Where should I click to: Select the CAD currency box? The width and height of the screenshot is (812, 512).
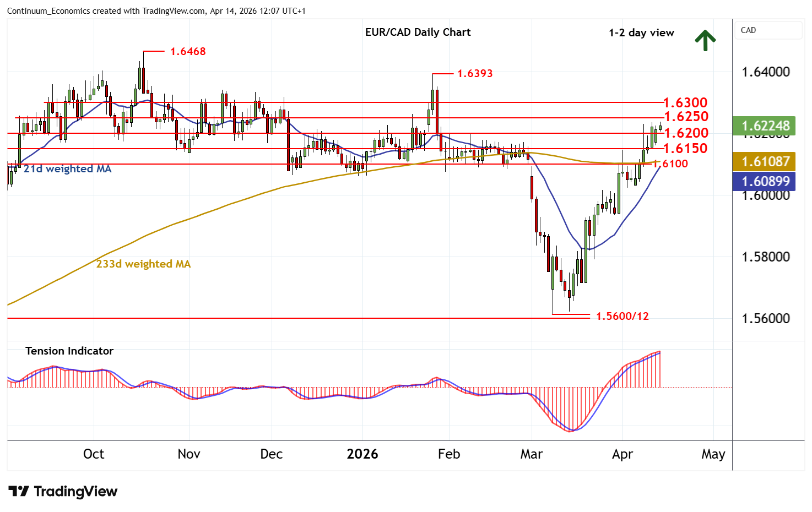(768, 30)
